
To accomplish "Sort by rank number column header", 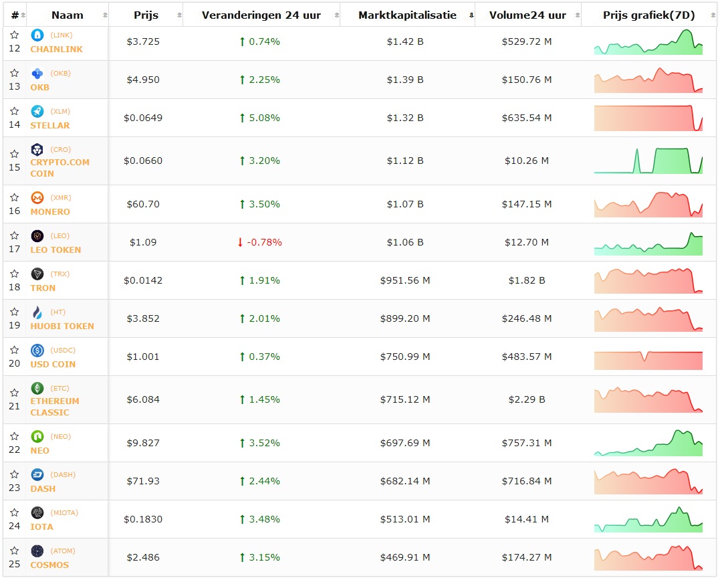I will (15, 15).
